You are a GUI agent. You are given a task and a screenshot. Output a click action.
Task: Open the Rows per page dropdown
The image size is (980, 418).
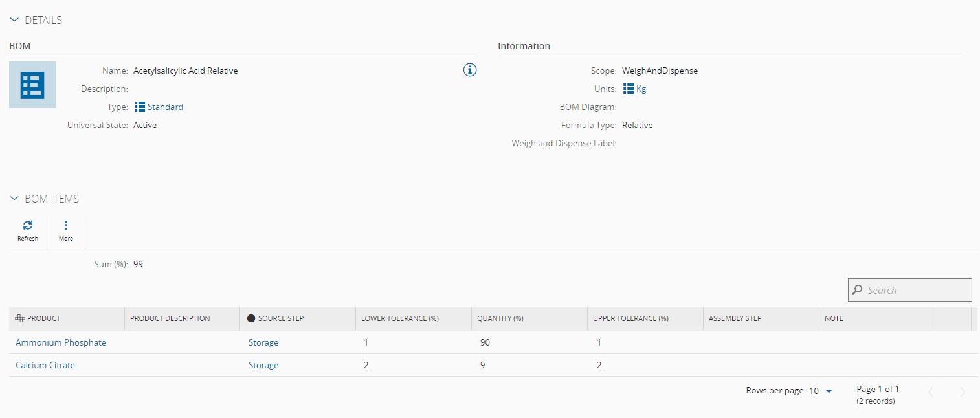click(829, 391)
